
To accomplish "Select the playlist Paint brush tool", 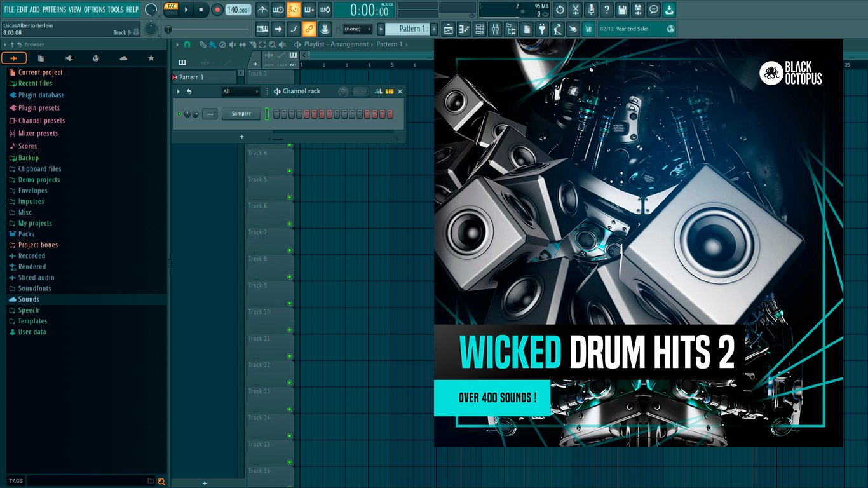I will 212,44.
